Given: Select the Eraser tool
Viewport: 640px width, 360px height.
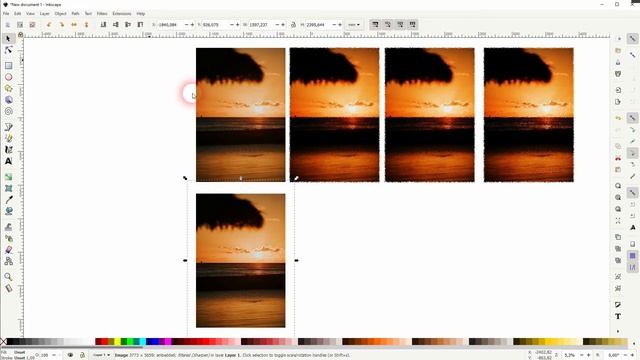Looking at the screenshot, I should point(8,250).
